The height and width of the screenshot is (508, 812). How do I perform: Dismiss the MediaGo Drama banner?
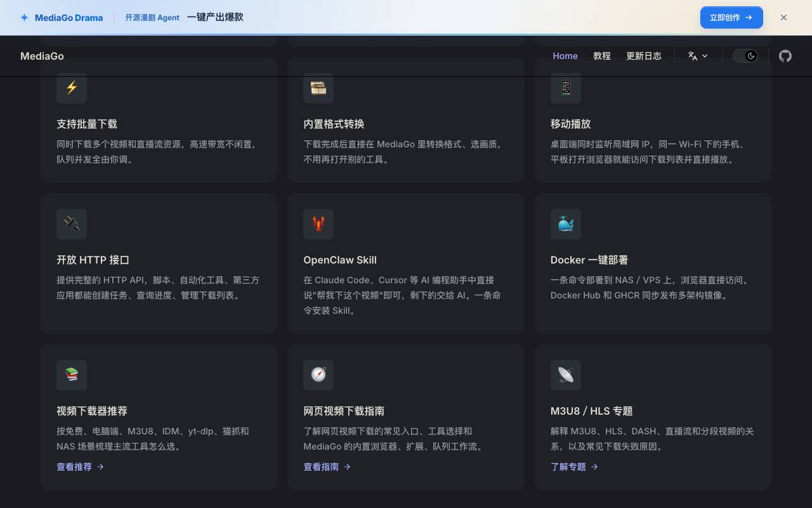pyautogui.click(x=783, y=18)
